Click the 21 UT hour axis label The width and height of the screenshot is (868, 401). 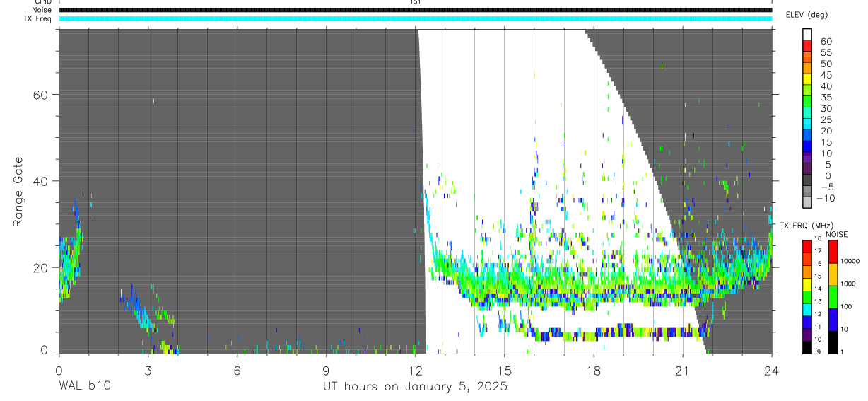click(683, 371)
